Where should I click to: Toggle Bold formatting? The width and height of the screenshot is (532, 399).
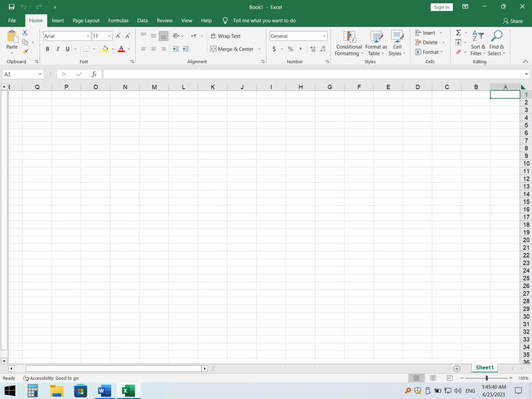(47, 49)
